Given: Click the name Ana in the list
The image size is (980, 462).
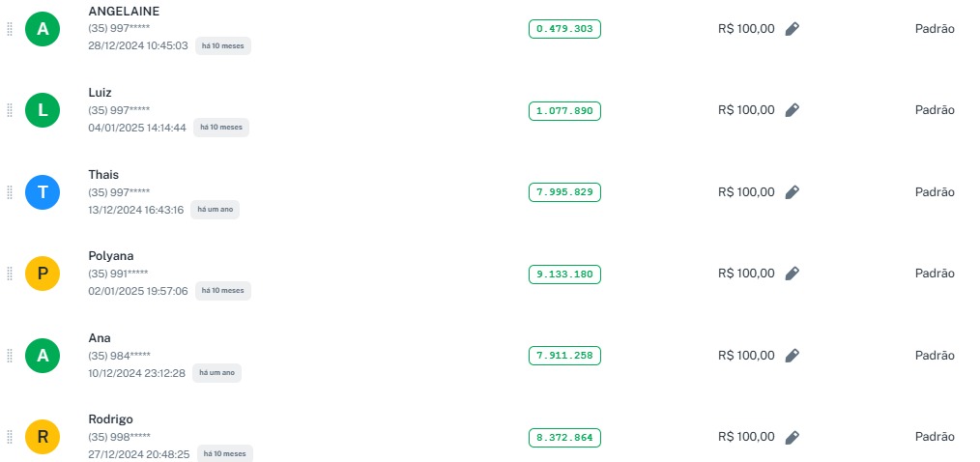Looking at the screenshot, I should pyautogui.click(x=100, y=338).
